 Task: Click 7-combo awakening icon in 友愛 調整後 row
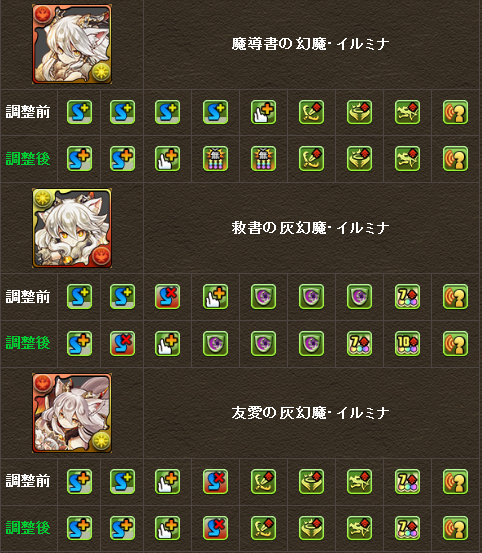[407, 528]
